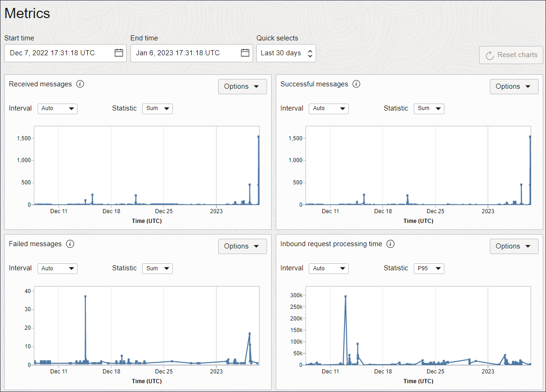The width and height of the screenshot is (546, 392).
Task: Open the Options dropdown for Received messages
Action: coord(242,86)
